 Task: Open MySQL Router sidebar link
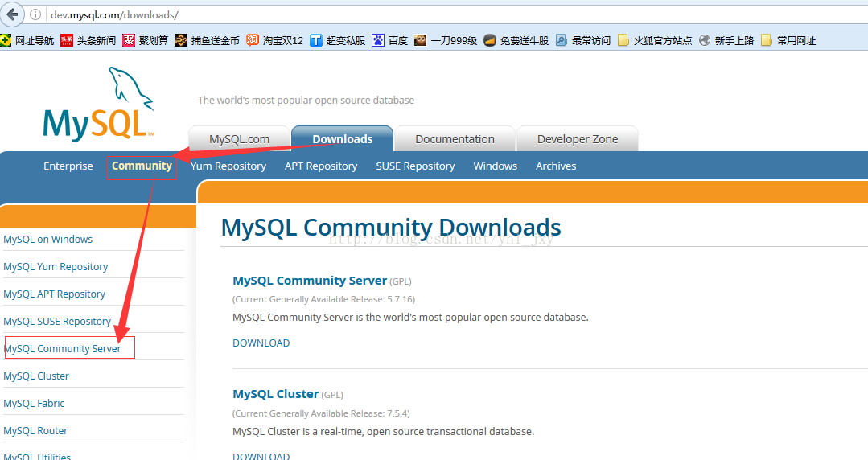pyautogui.click(x=35, y=431)
